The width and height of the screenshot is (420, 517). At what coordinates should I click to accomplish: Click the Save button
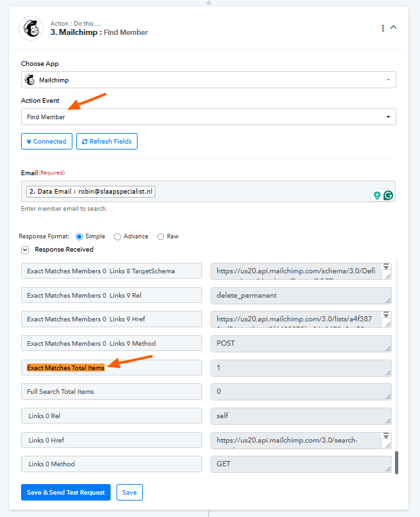(x=130, y=492)
